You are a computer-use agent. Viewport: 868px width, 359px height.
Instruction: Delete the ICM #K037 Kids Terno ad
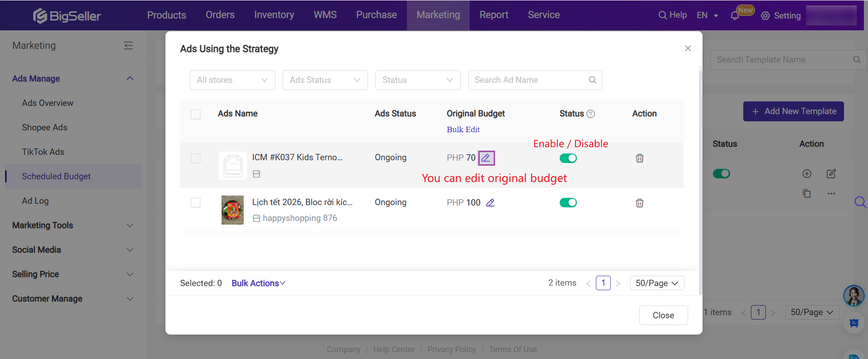pyautogui.click(x=639, y=158)
